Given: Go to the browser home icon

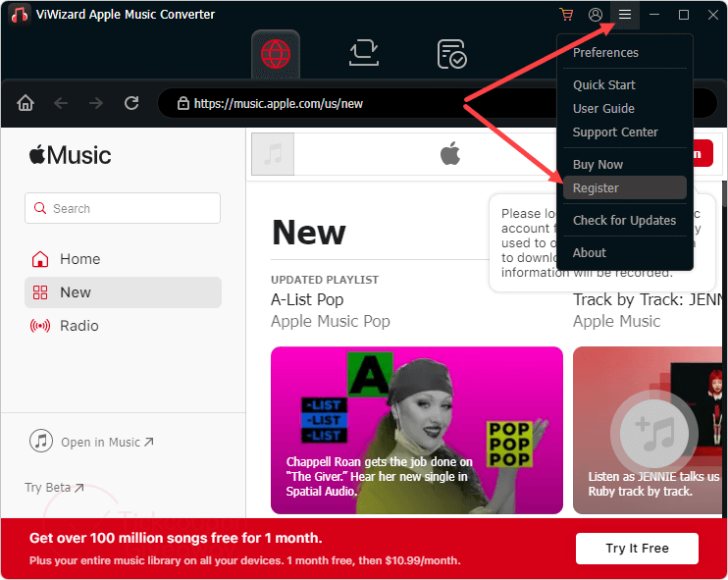Looking at the screenshot, I should point(26,103).
